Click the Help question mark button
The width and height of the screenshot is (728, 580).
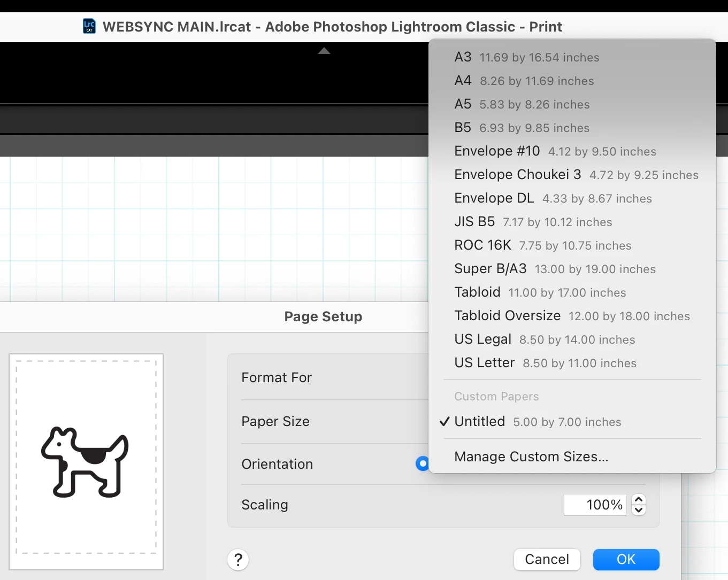tap(238, 560)
